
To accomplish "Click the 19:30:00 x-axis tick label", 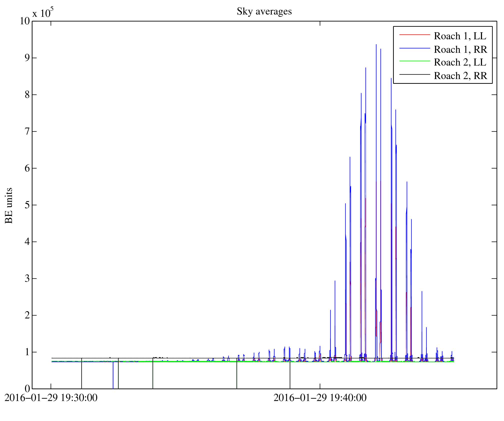I will pos(51,398).
